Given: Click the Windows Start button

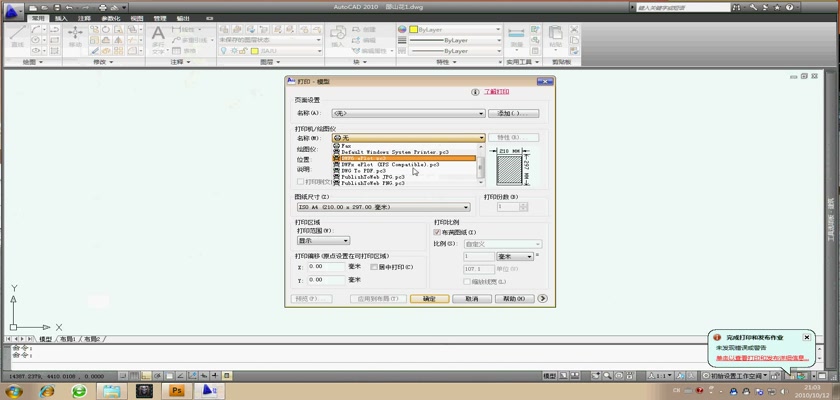Looking at the screenshot, I should 13,391.
